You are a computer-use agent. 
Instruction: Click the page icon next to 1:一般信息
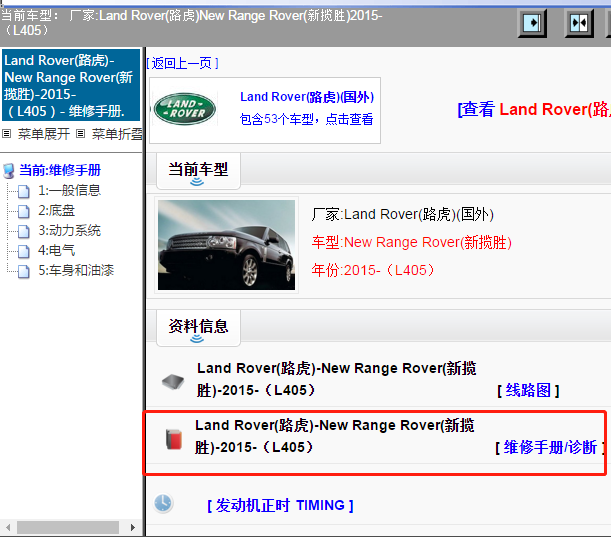pyautogui.click(x=24, y=191)
